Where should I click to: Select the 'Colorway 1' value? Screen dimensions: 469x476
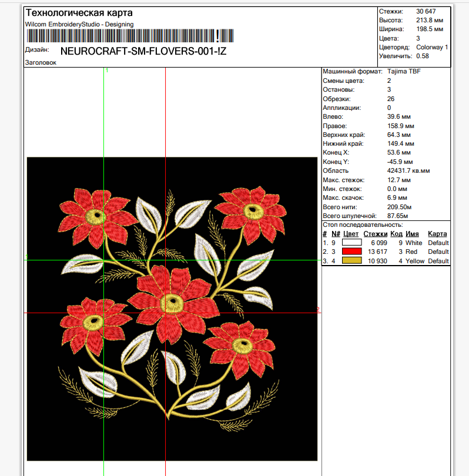pos(432,47)
